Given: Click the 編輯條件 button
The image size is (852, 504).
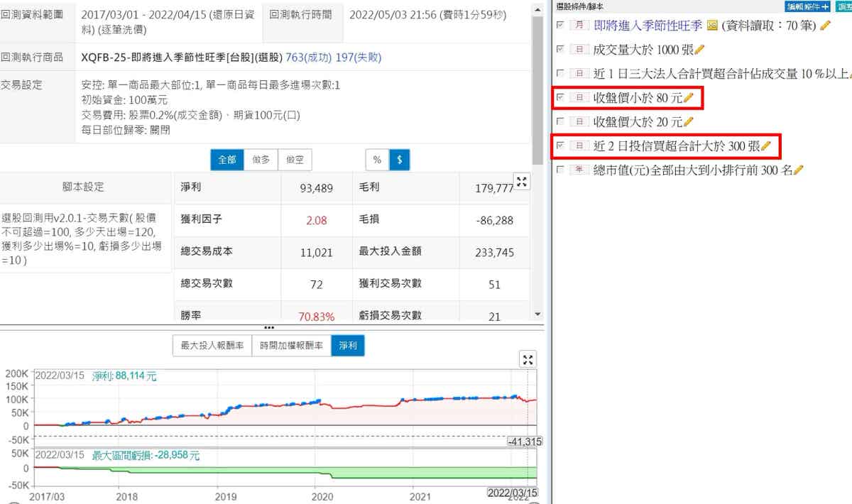Looking at the screenshot, I should (807, 6).
